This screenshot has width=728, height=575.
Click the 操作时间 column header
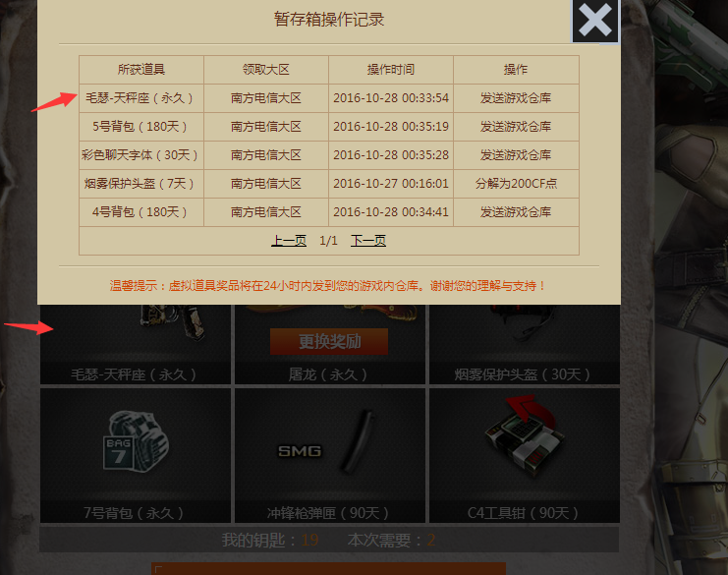(x=391, y=70)
